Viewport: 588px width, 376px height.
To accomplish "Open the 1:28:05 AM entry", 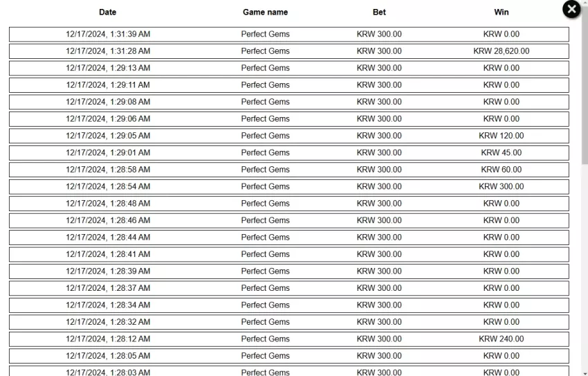I will coord(289,356).
